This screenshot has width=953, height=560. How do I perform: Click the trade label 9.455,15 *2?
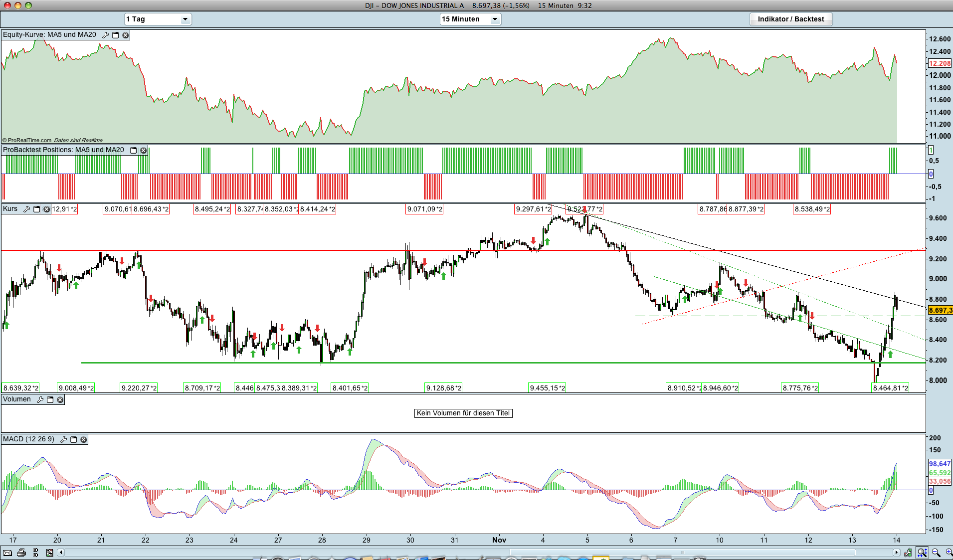click(548, 388)
